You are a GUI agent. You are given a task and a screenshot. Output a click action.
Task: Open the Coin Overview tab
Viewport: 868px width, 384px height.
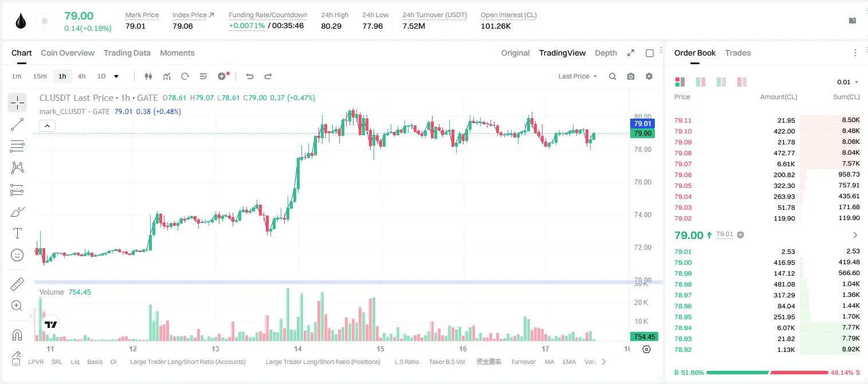(68, 53)
